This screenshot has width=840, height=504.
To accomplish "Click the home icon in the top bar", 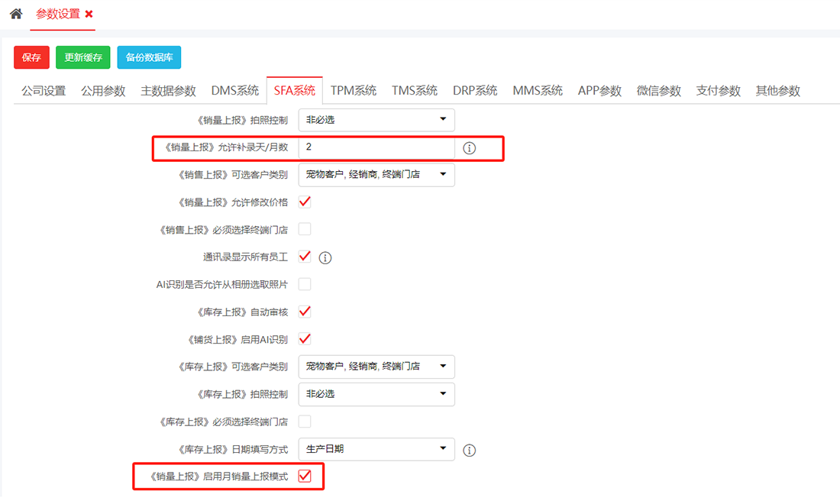I will (x=16, y=15).
